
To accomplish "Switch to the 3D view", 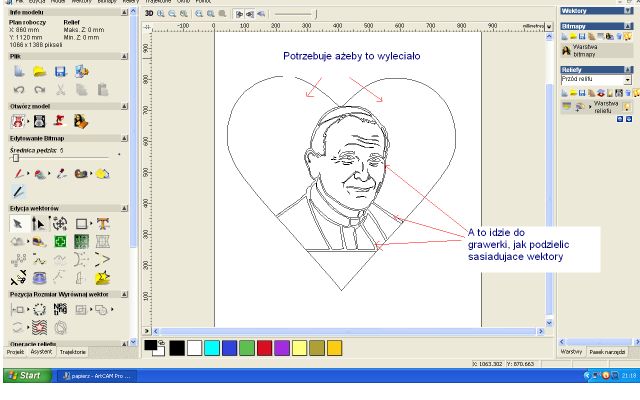I will pos(149,14).
